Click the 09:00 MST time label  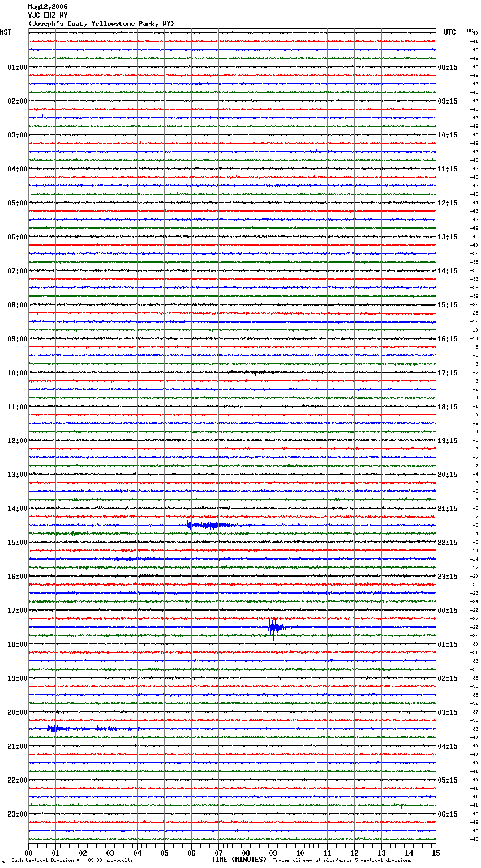point(17,339)
